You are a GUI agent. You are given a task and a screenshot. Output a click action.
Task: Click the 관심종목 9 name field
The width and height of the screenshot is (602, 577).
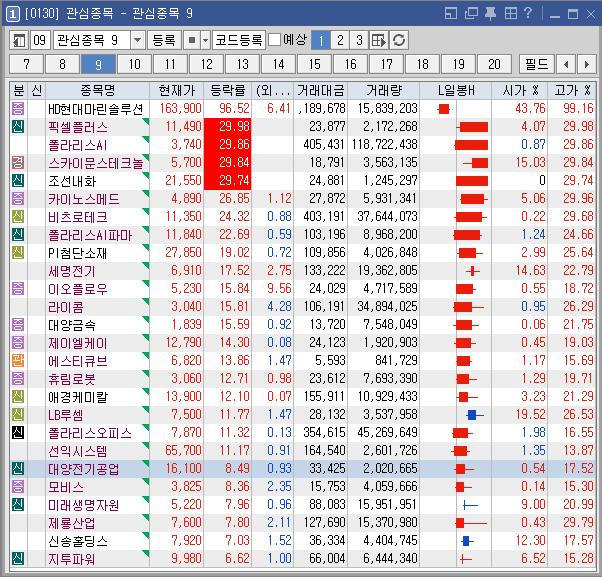(92, 40)
